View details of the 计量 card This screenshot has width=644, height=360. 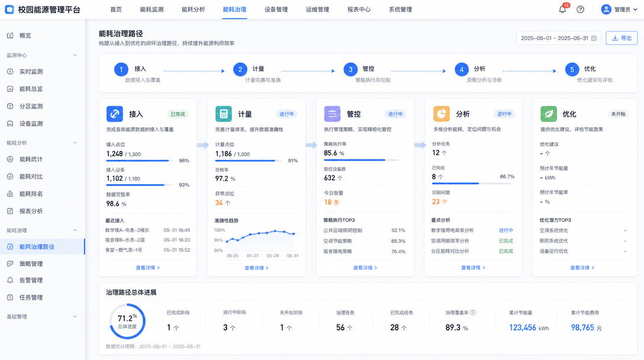(x=257, y=268)
